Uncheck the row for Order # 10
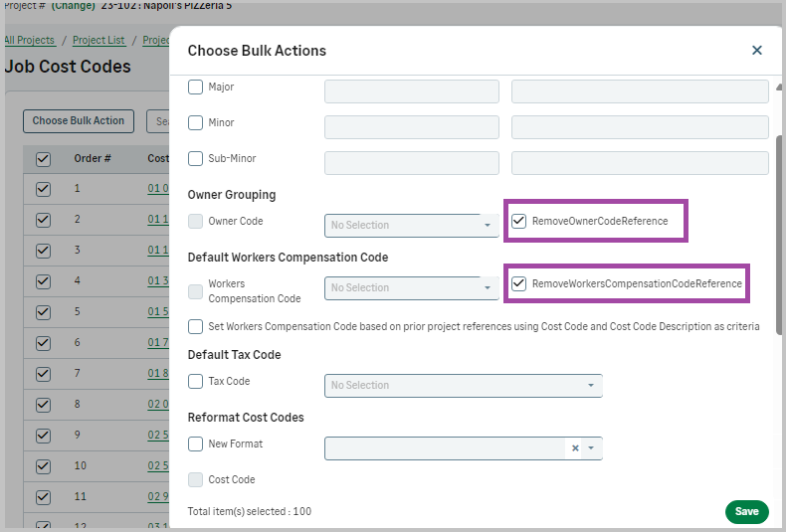786x532 pixels. [43, 467]
